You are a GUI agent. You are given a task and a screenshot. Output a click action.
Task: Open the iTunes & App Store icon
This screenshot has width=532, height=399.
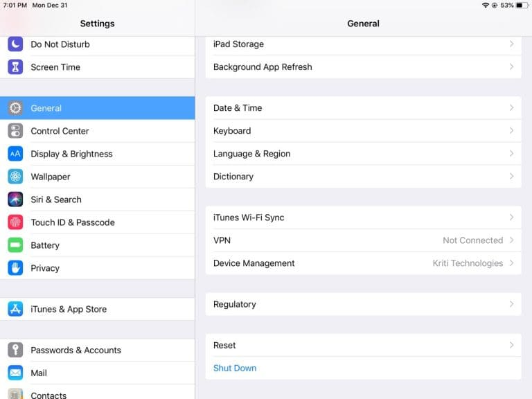(15, 309)
